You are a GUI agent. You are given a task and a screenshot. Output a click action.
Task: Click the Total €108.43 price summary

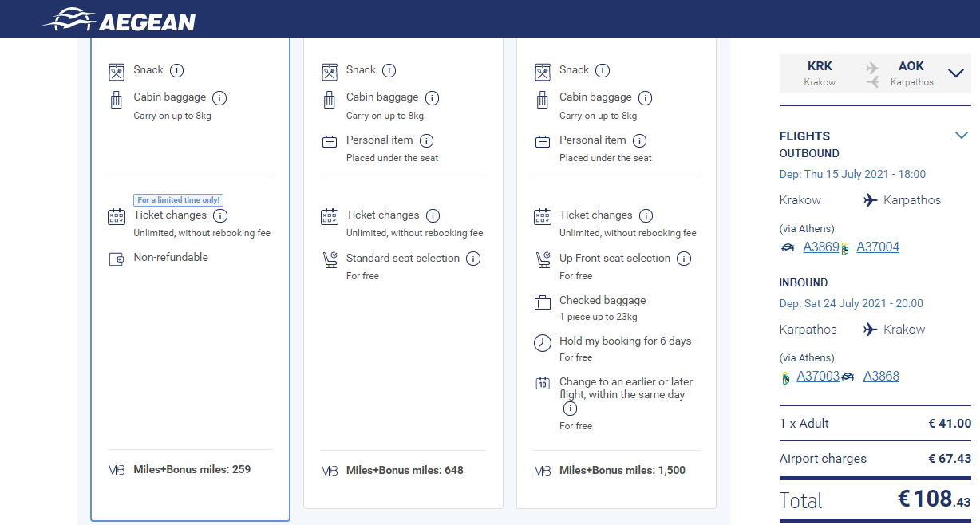(875, 499)
